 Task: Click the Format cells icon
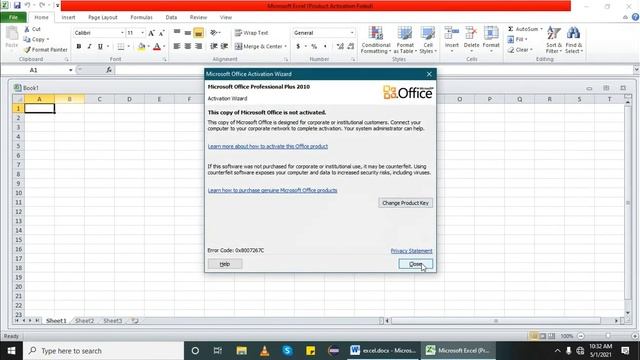click(491, 33)
